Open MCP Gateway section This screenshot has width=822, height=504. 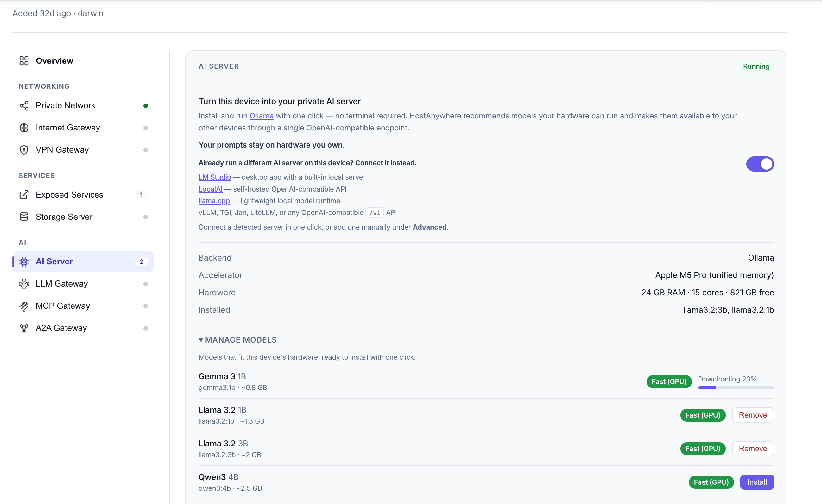tap(83, 306)
